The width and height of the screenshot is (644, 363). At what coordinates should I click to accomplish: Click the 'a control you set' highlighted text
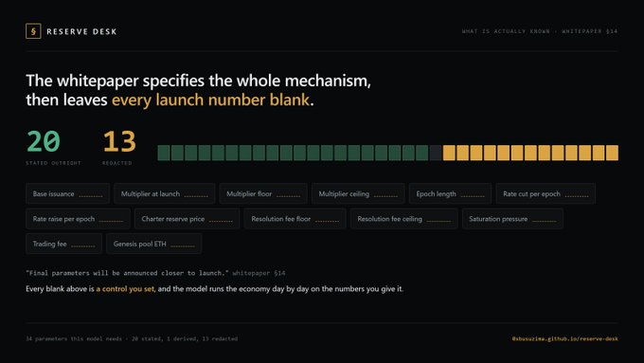(125, 289)
